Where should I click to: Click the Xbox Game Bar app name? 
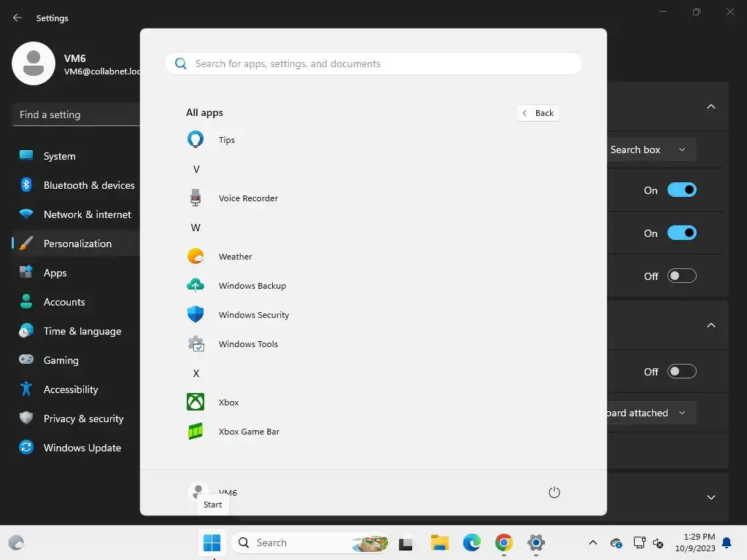tap(249, 432)
